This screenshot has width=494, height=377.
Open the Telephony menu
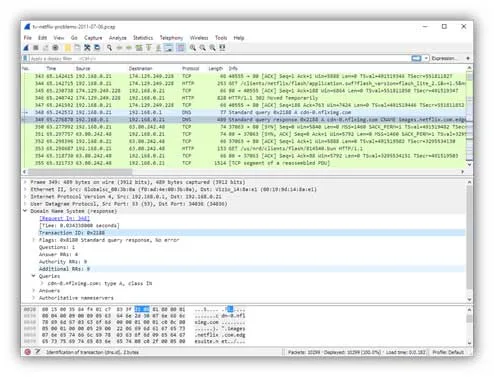(171, 38)
